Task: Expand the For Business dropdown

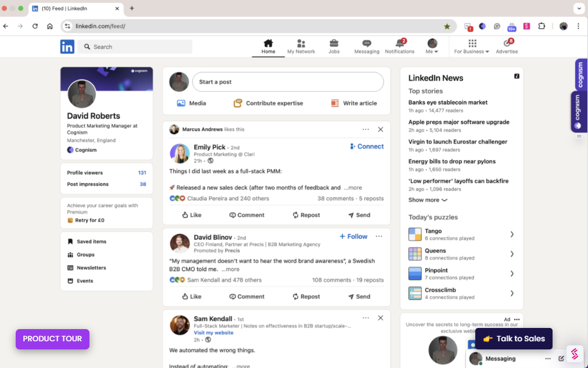Action: 471,46
